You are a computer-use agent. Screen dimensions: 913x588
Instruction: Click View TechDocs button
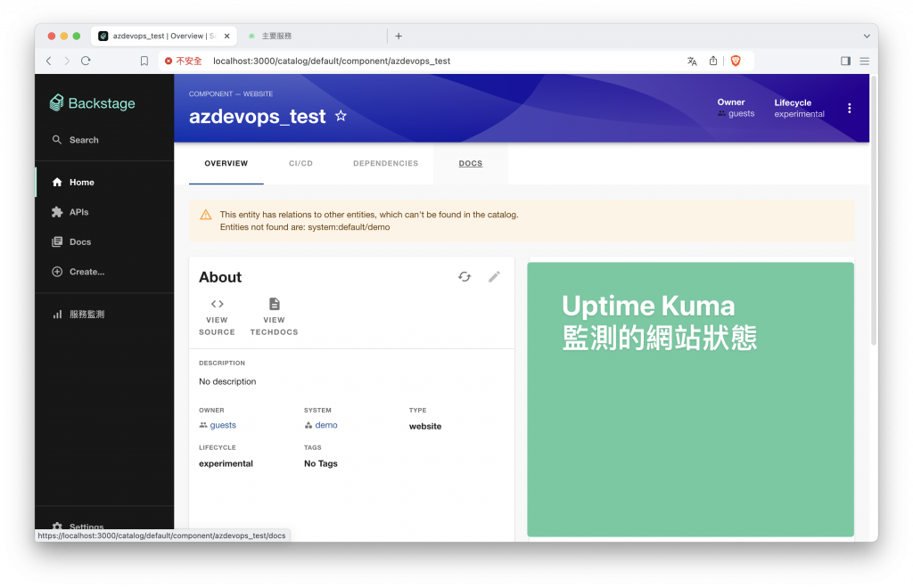(x=274, y=317)
